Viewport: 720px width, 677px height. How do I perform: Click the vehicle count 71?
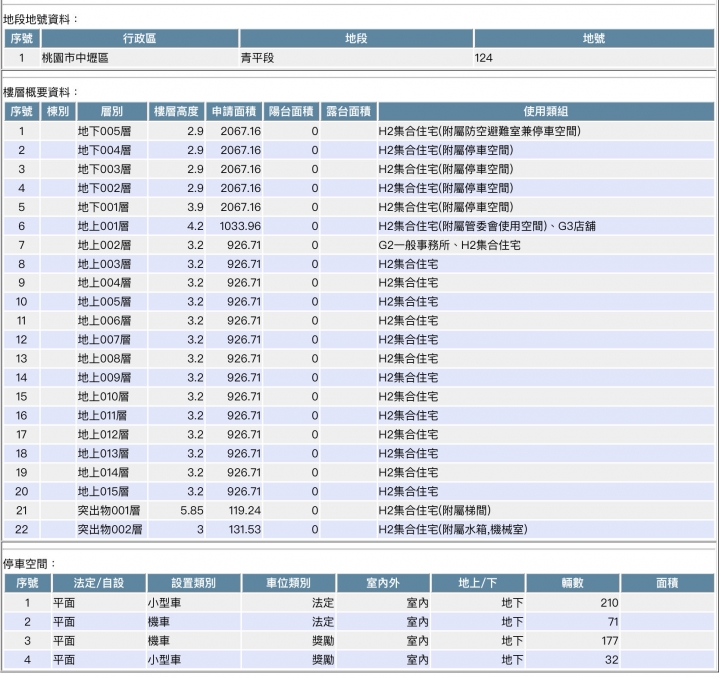[x=613, y=622]
